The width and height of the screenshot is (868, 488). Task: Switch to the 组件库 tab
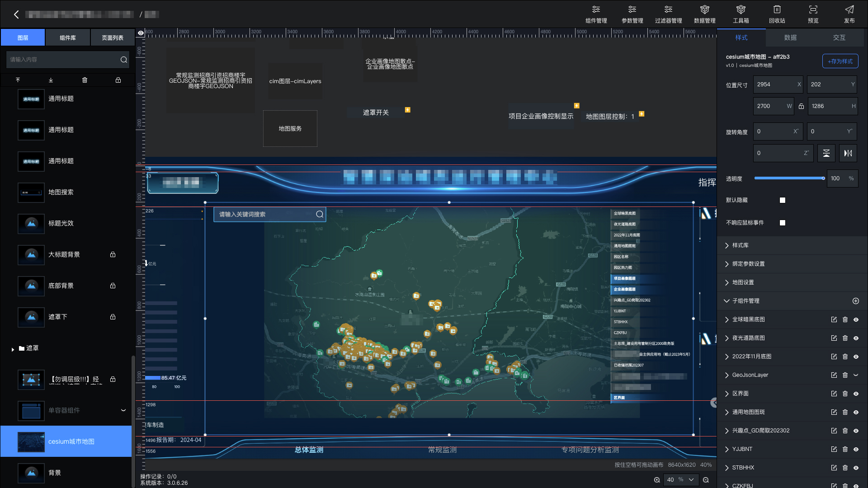pyautogui.click(x=68, y=38)
